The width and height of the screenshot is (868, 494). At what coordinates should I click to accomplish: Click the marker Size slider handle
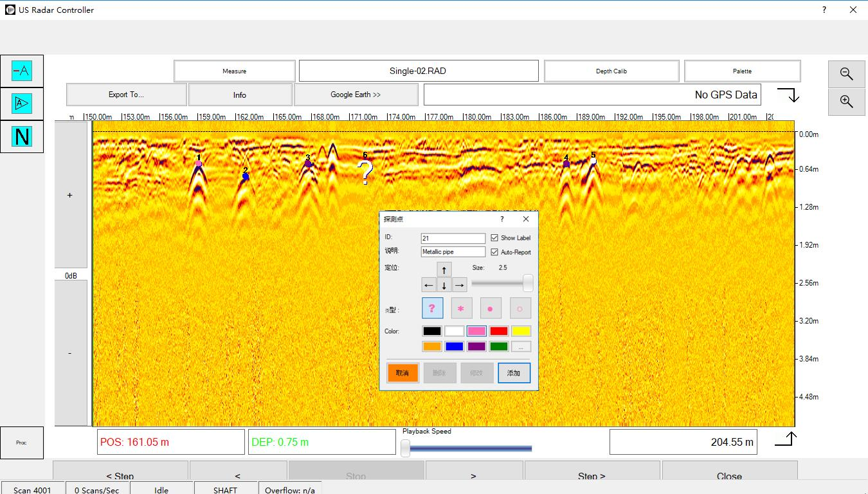click(x=528, y=283)
